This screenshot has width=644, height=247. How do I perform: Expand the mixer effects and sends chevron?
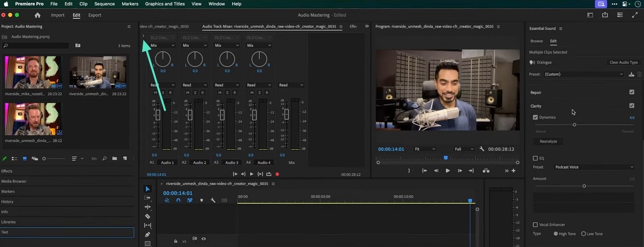point(143,36)
